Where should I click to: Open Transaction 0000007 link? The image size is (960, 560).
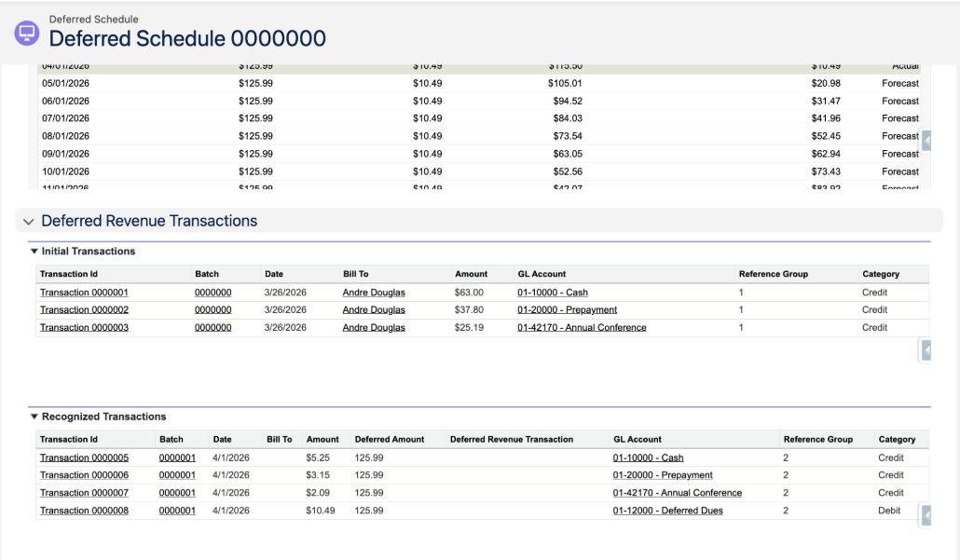[84, 493]
